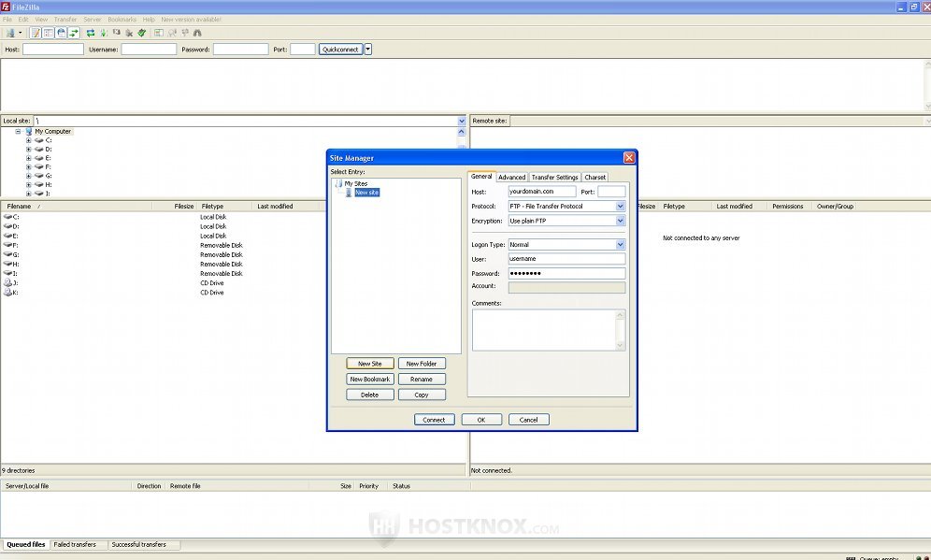The height and width of the screenshot is (560, 931).
Task: Click the cancel current operation icon
Action: pyautogui.click(x=116, y=33)
